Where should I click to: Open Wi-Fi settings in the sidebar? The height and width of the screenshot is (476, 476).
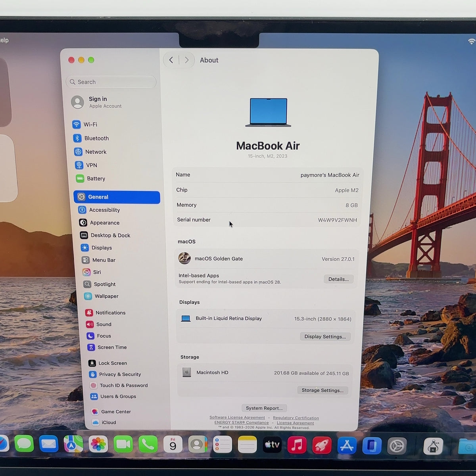click(x=84, y=125)
